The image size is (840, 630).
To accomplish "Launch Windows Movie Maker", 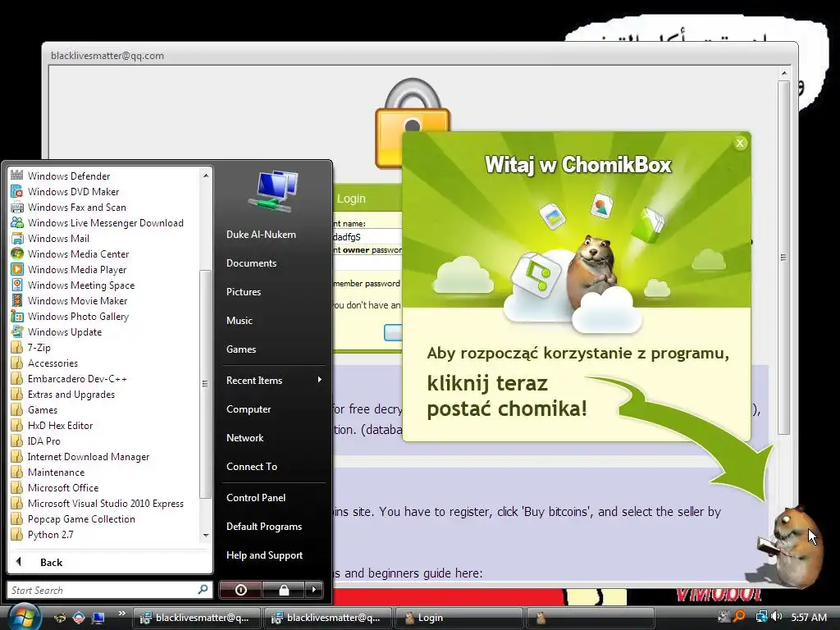I will [77, 300].
